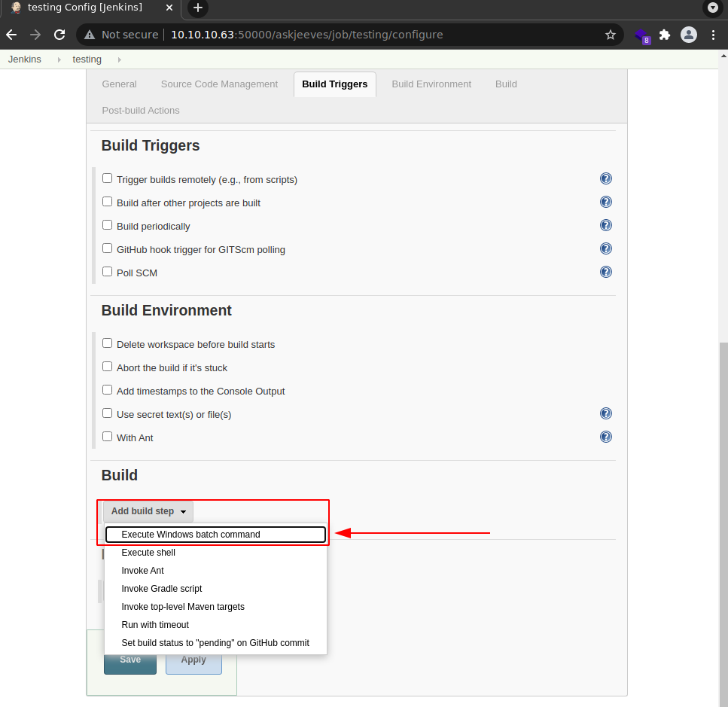The image size is (728, 707).
Task: Click help icon for Trigger builds remotely
Action: click(x=605, y=179)
